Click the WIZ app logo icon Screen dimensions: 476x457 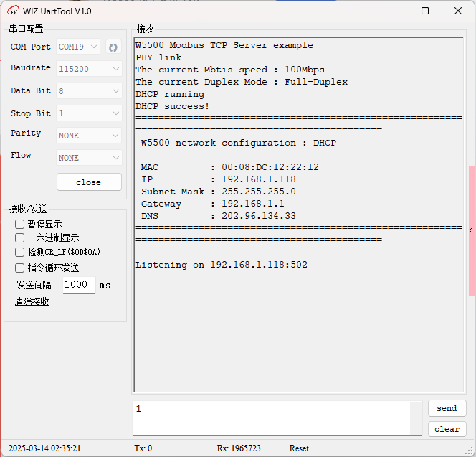(12, 11)
